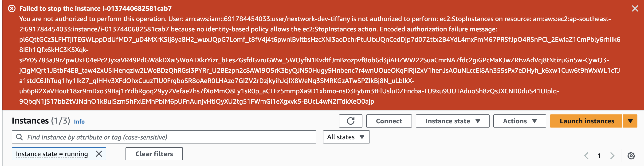The image size is (644, 166).
Task: Open the Info link beside Instances
Action: [x=79, y=122]
